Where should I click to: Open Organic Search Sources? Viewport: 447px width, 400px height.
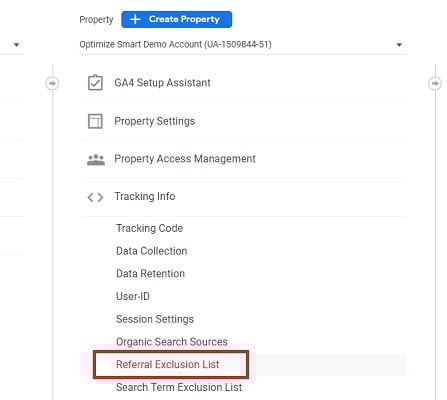pos(172,342)
